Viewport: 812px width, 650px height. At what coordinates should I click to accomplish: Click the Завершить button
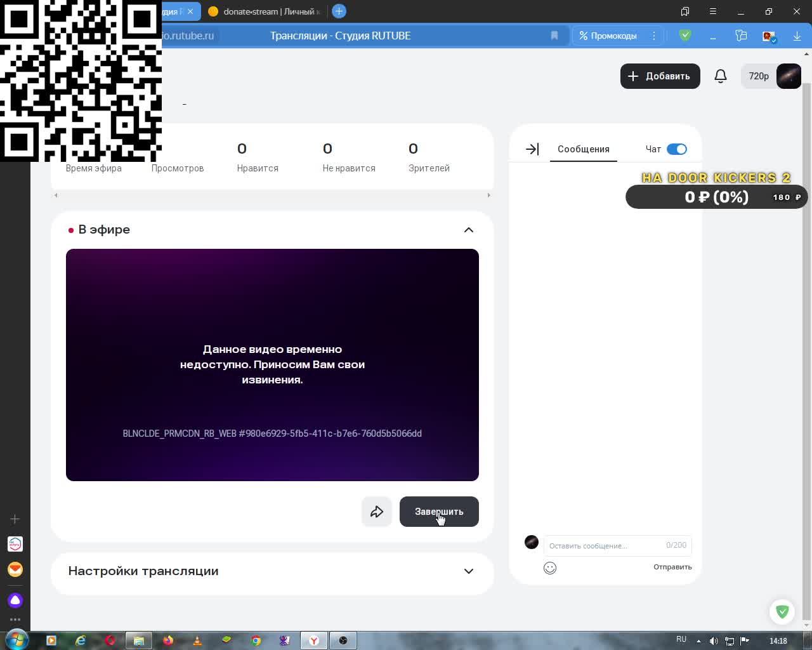439,512
